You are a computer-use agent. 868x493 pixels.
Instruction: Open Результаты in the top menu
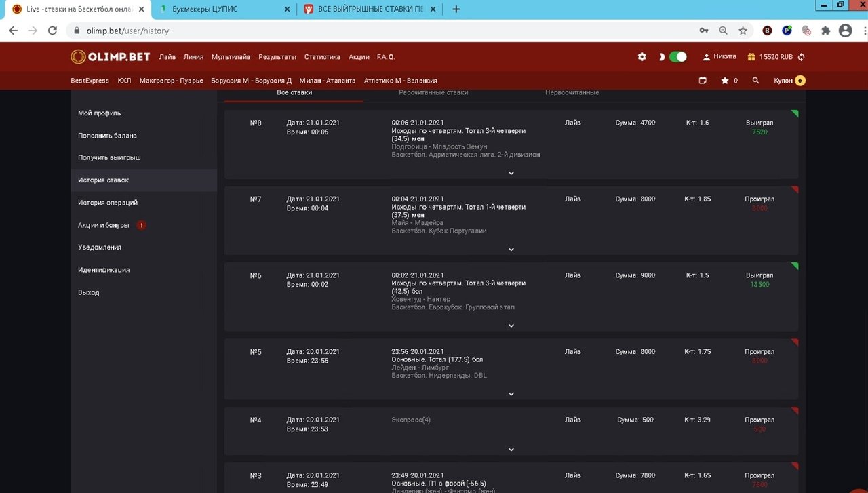[277, 57]
